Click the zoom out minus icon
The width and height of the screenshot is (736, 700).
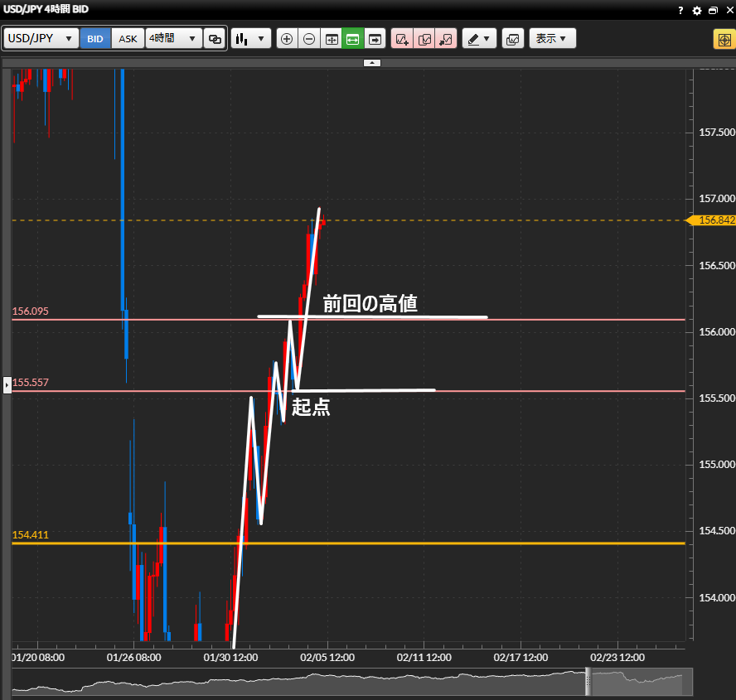[309, 39]
